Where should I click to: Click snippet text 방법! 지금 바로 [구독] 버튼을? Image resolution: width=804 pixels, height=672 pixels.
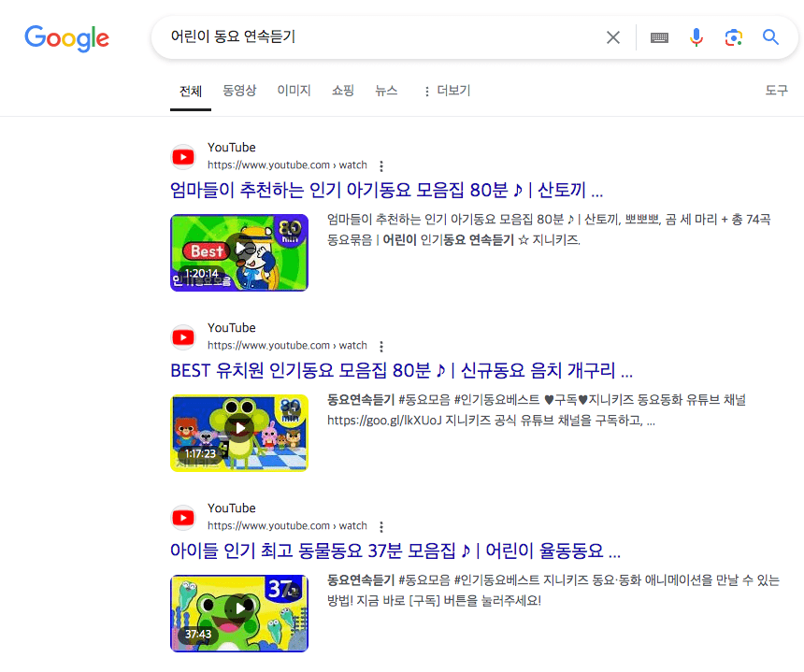435,601
